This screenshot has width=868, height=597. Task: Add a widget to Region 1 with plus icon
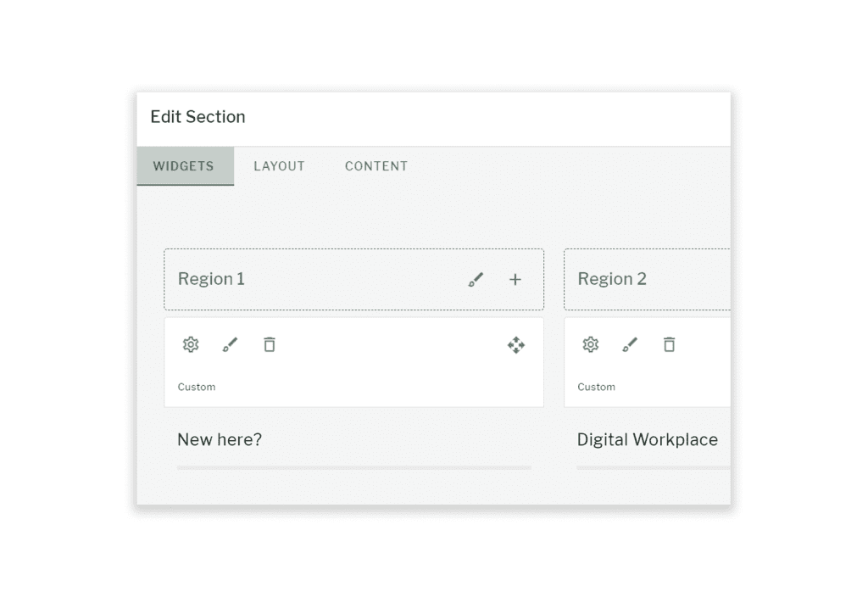[515, 280]
